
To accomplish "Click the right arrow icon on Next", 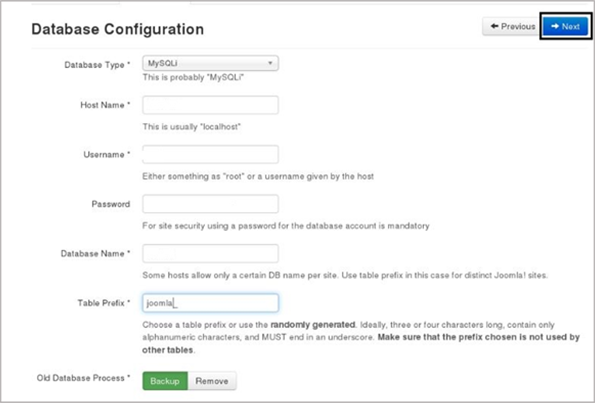I will (x=555, y=26).
